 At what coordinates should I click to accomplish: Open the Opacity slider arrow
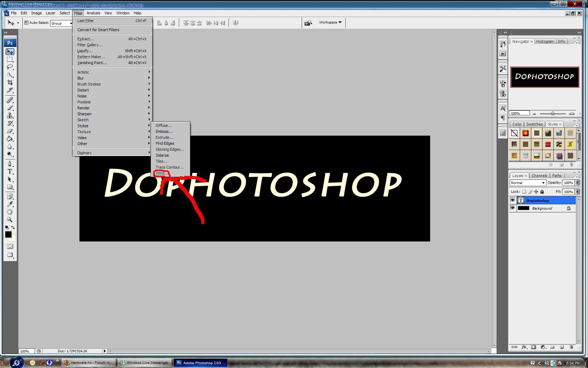(x=577, y=183)
